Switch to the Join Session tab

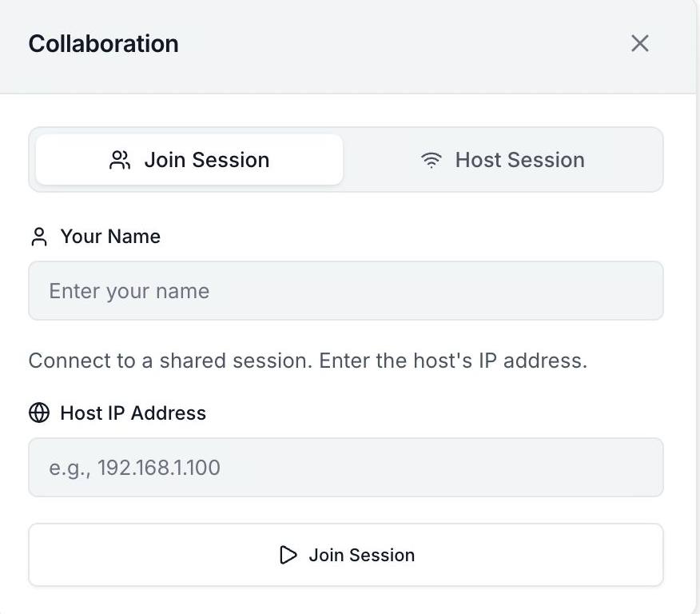tap(189, 160)
